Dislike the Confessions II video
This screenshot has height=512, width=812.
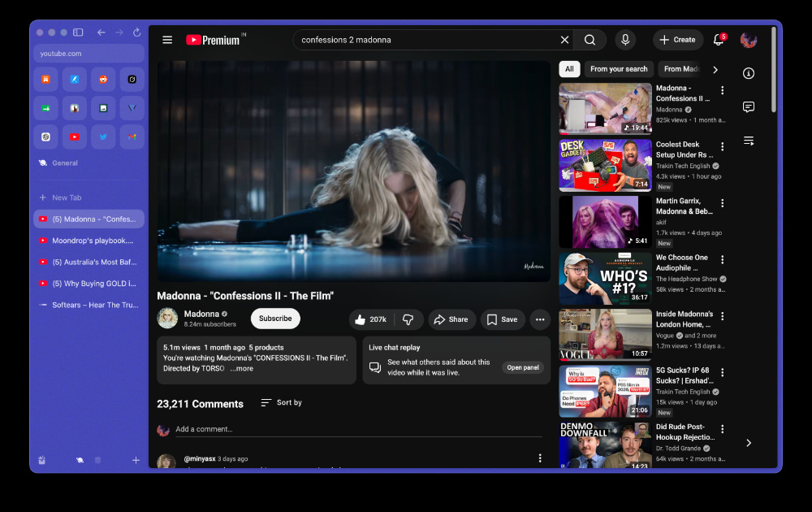pyautogui.click(x=408, y=319)
